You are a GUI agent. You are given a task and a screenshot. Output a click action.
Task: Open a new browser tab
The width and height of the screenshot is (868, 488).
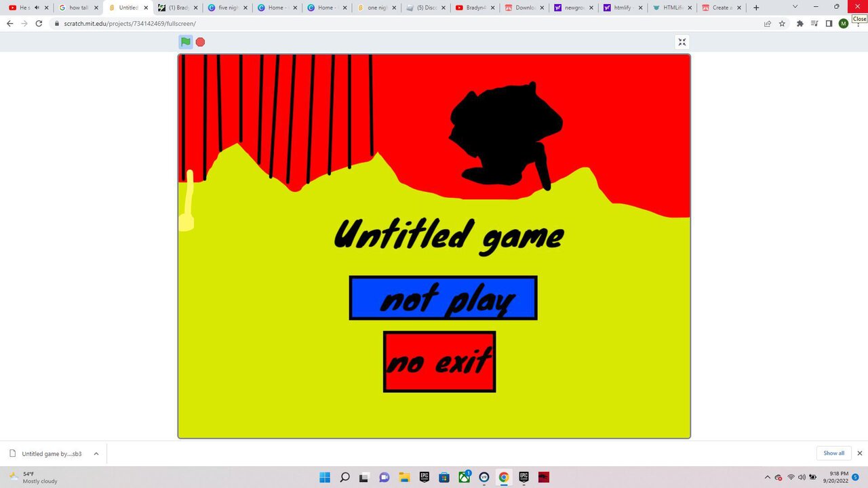(756, 7)
